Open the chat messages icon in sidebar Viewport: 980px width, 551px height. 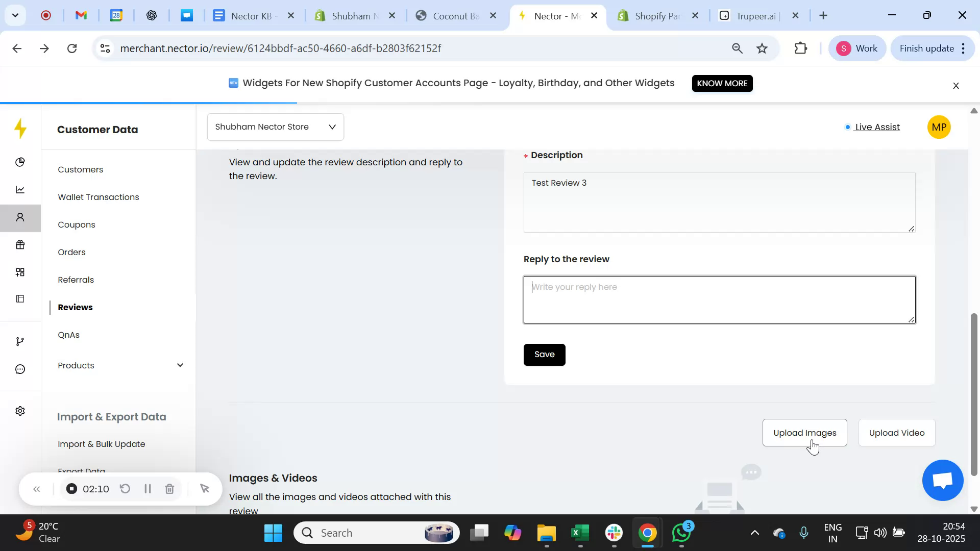pyautogui.click(x=20, y=368)
